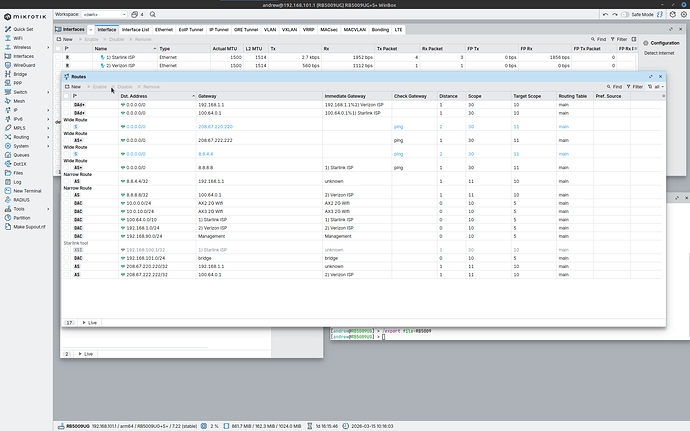Click the undo arrow in top toolbar
Image resolution: width=690 pixels, height=431 pixels.
click(606, 15)
